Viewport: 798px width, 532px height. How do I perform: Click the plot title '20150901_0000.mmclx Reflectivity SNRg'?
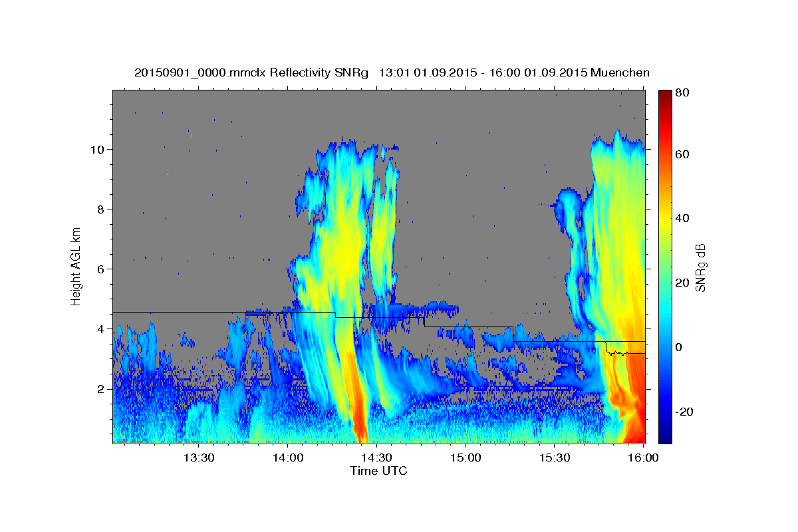click(251, 72)
